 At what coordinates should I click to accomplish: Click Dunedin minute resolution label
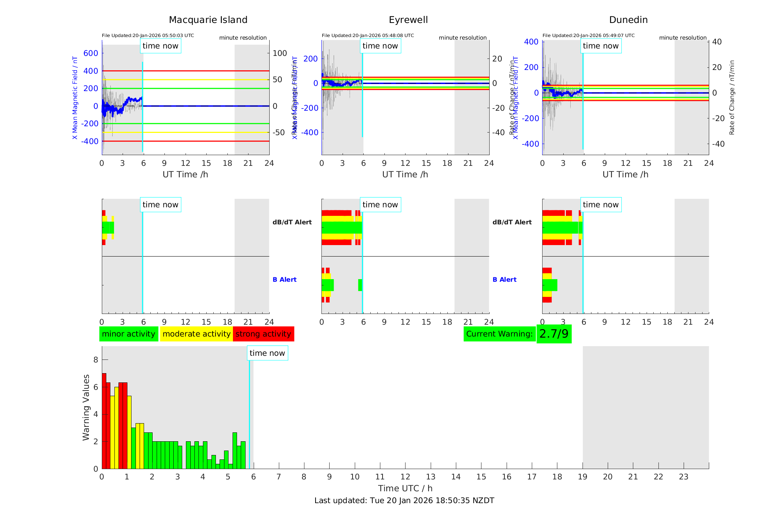[x=683, y=38]
